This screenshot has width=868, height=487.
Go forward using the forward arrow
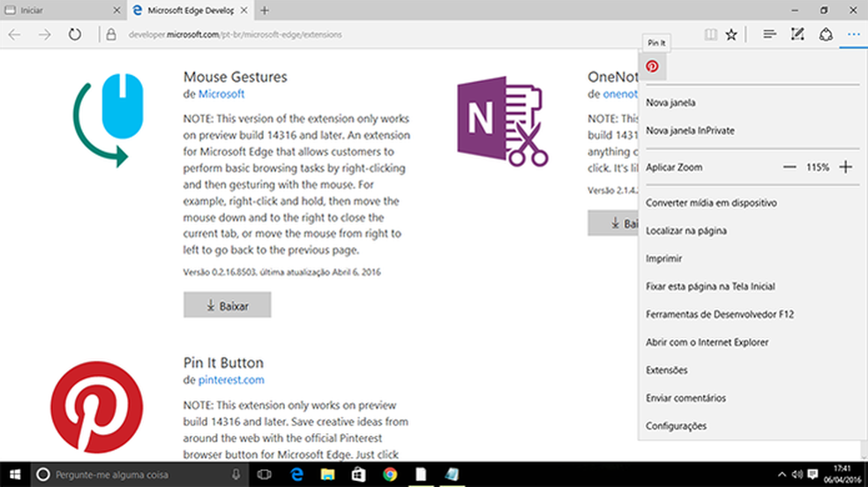(x=44, y=35)
